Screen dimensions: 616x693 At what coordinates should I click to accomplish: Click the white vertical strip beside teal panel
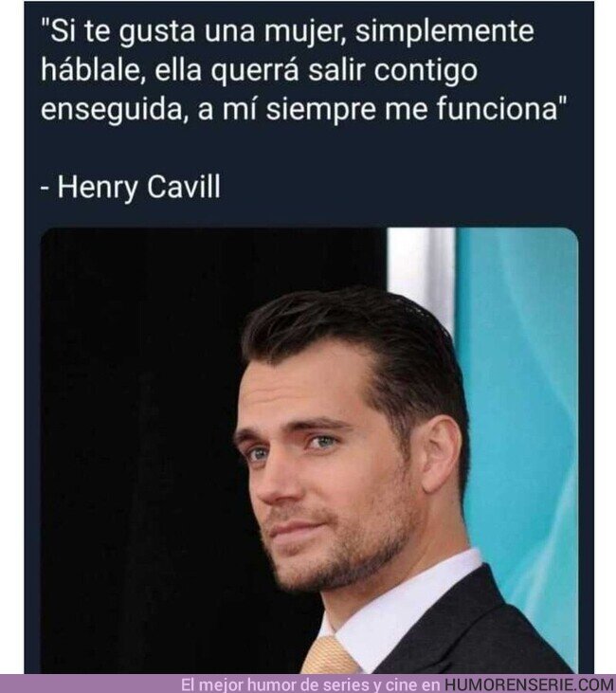tap(421, 274)
